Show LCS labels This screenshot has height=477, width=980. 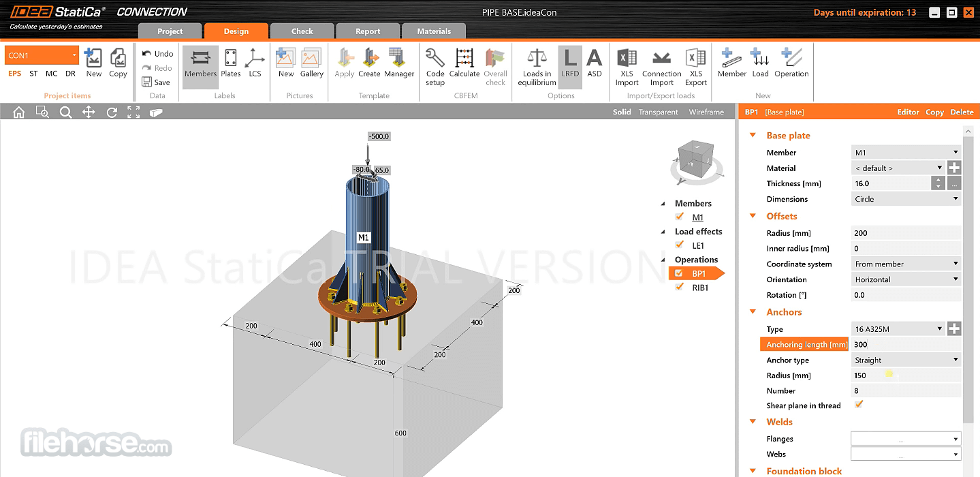click(255, 63)
